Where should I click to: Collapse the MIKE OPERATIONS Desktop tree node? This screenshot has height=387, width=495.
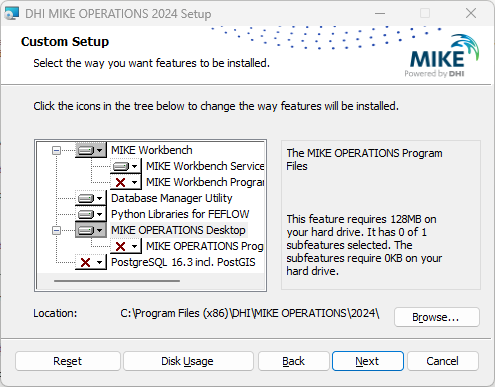[56, 230]
